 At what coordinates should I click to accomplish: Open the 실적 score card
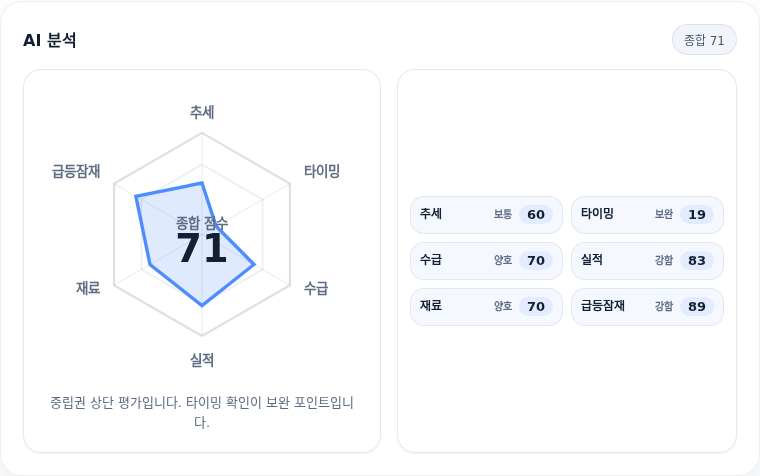[x=647, y=261]
